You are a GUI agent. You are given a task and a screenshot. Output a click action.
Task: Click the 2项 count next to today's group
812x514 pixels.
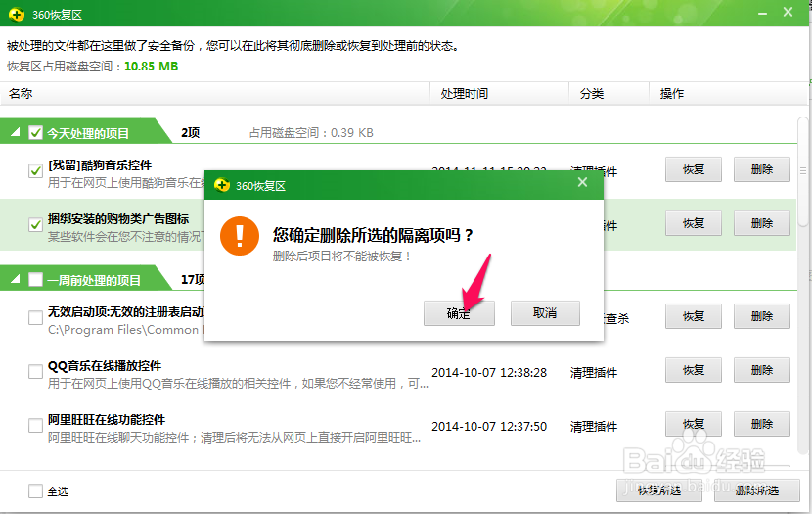point(191,133)
